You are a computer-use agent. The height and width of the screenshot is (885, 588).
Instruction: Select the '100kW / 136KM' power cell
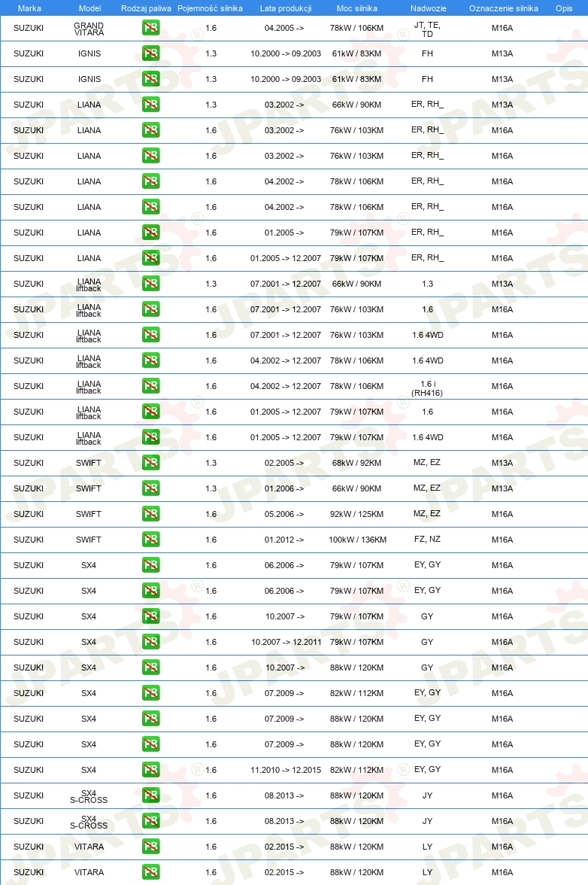(357, 540)
